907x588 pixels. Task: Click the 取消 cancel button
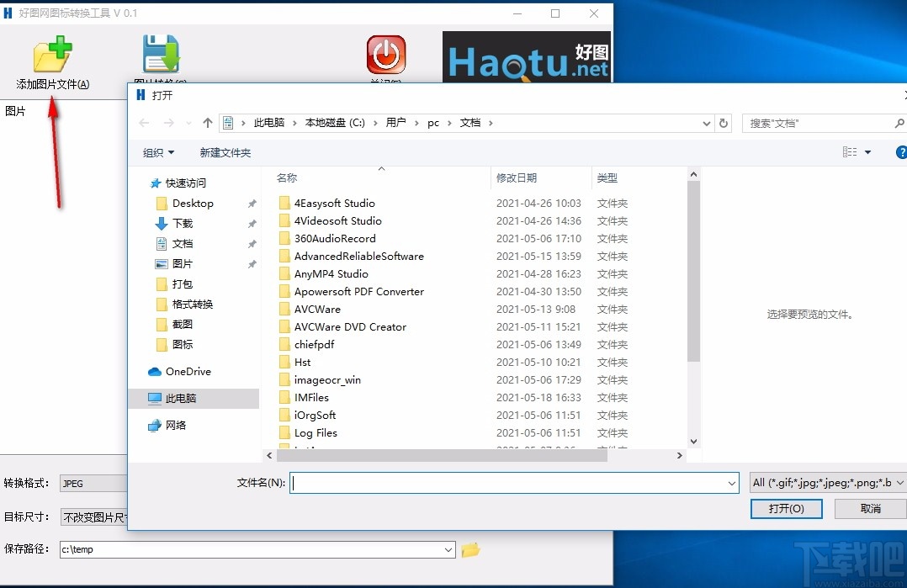(870, 508)
